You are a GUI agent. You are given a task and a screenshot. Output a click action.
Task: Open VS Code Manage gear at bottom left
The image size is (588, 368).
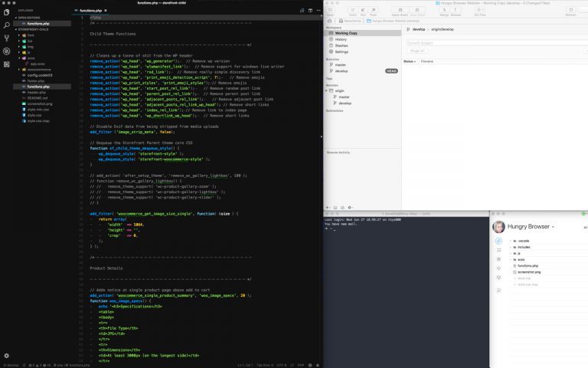pos(6,356)
